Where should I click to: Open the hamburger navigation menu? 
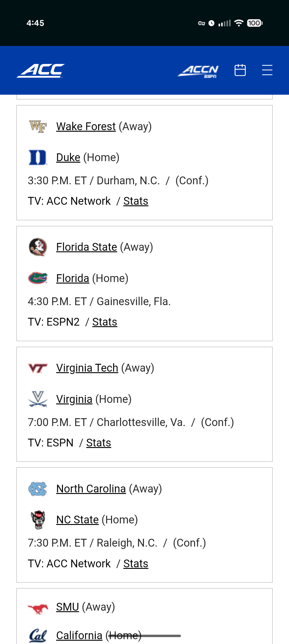[x=267, y=70]
